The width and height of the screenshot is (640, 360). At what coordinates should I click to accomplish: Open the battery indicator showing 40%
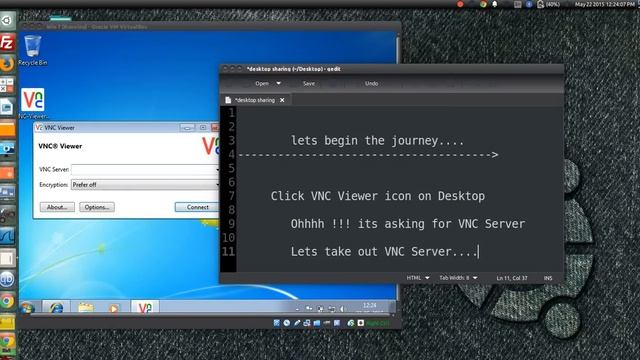click(549, 4)
